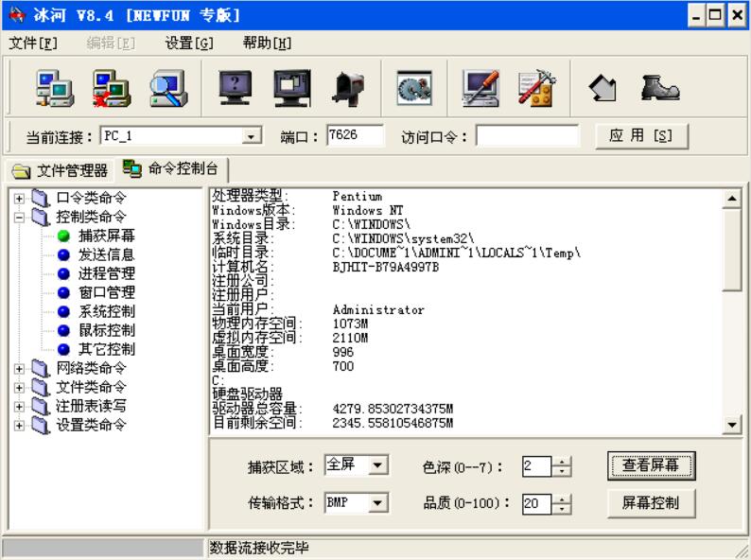The image size is (751, 560).
Task: Click the 网络类命令 folder label
Action: coord(91,368)
